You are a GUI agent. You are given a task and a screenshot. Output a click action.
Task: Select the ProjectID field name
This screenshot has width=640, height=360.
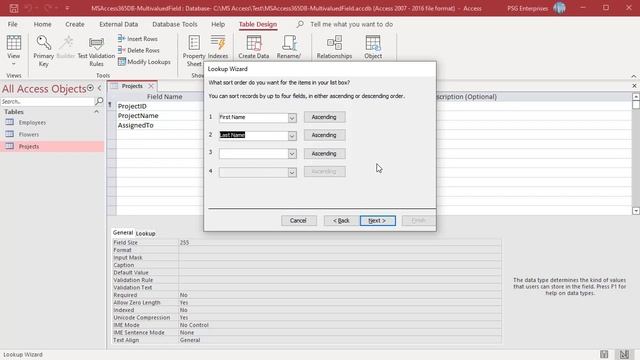[132, 106]
